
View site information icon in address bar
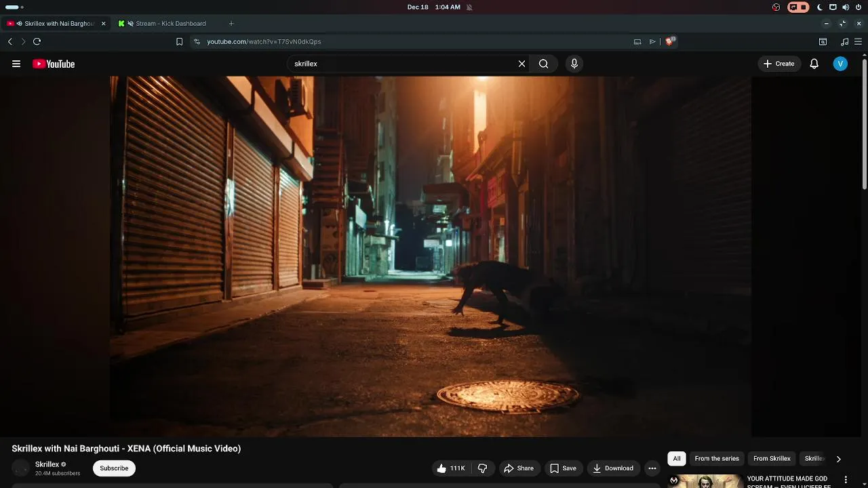pos(197,41)
